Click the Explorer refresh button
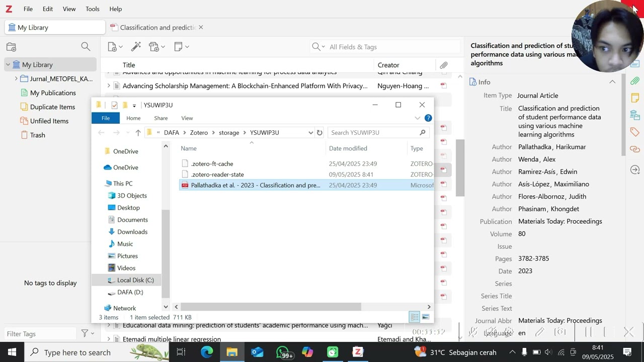Screen dimensions: 644x362 click(319, 133)
